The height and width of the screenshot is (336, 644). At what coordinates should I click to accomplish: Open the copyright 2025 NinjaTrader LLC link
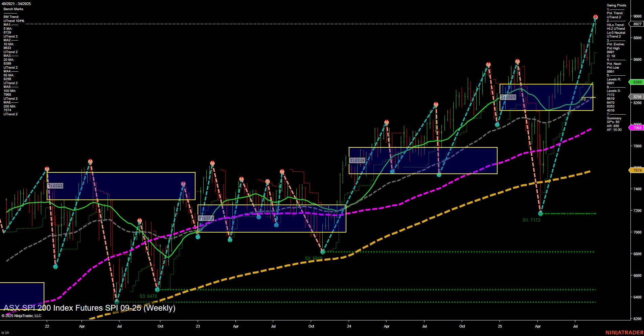point(22,315)
